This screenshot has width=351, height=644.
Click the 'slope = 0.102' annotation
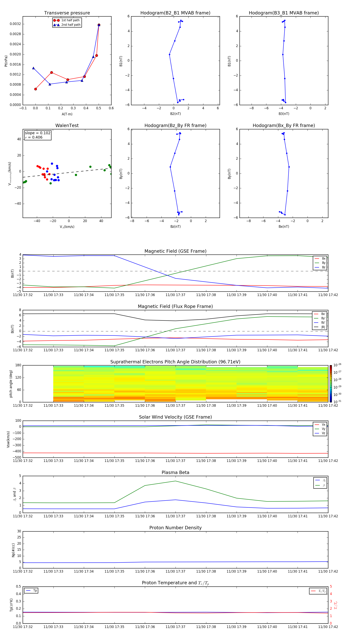pyautogui.click(x=37, y=133)
